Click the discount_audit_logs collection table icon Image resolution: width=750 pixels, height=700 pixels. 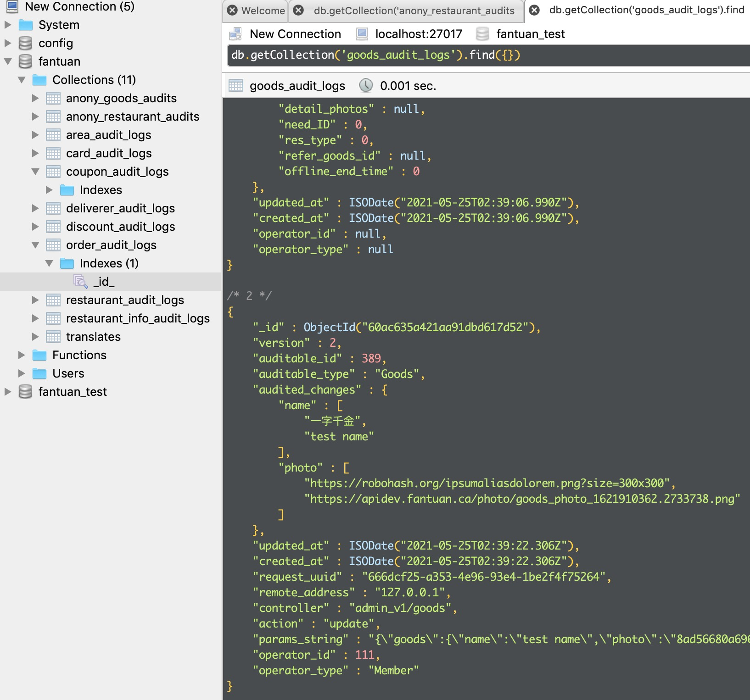coord(53,227)
